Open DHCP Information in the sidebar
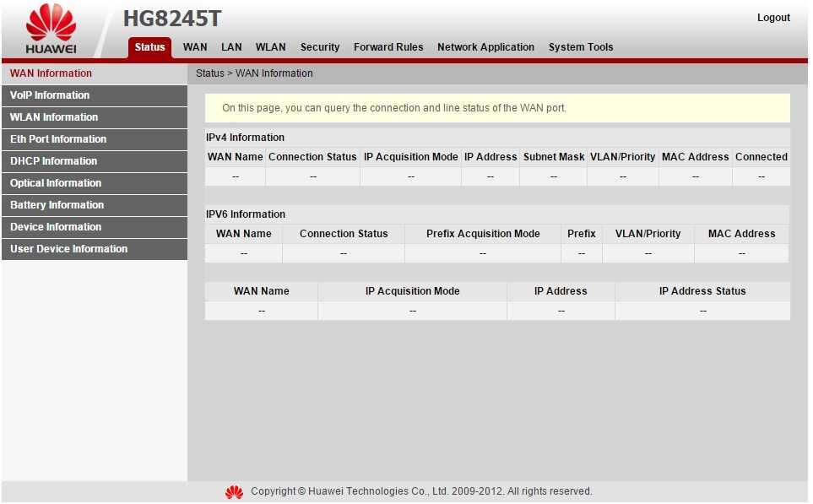This screenshot has height=504, width=813. [95, 161]
